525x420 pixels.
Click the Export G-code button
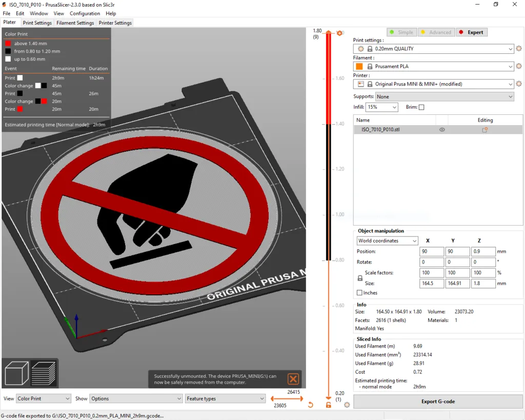pos(438,402)
